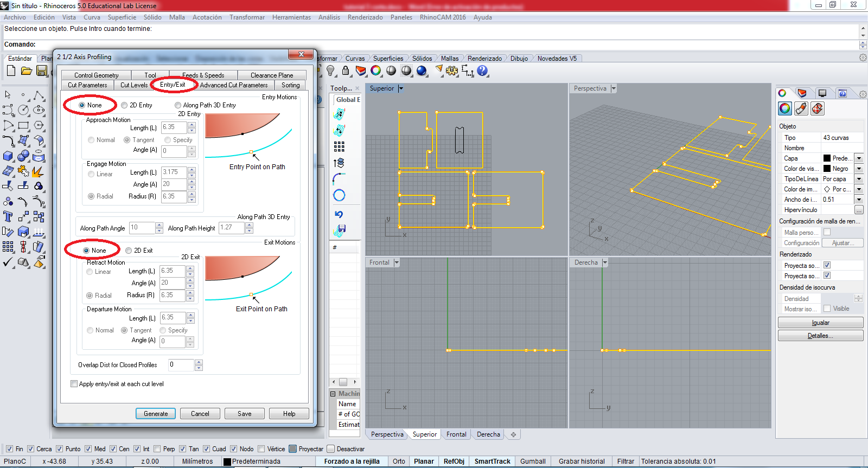Open the Perspectiva viewport menu arrow

pos(614,88)
